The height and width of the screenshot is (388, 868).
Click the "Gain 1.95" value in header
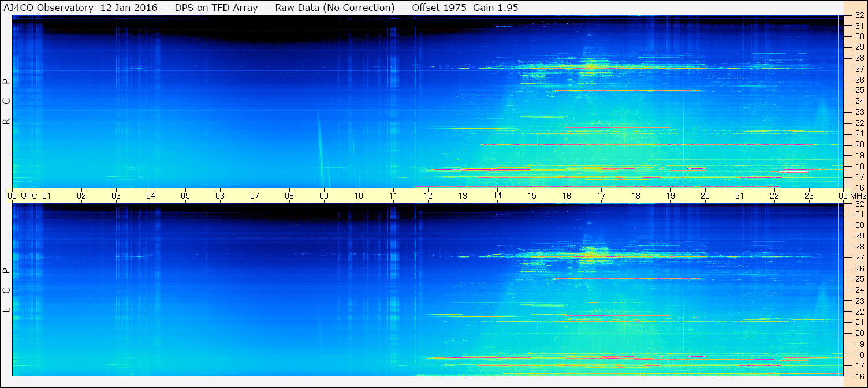(x=495, y=8)
